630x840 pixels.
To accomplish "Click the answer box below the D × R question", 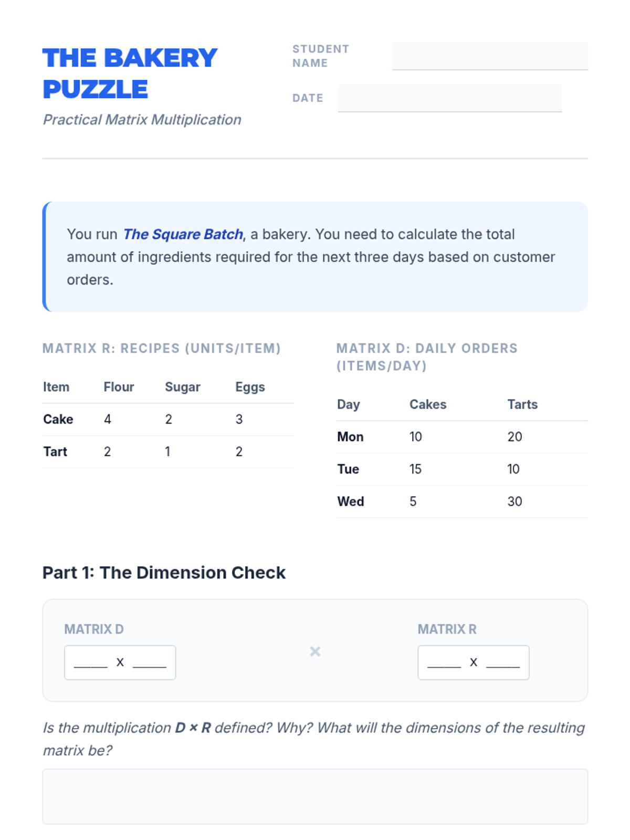I will click(315, 796).
